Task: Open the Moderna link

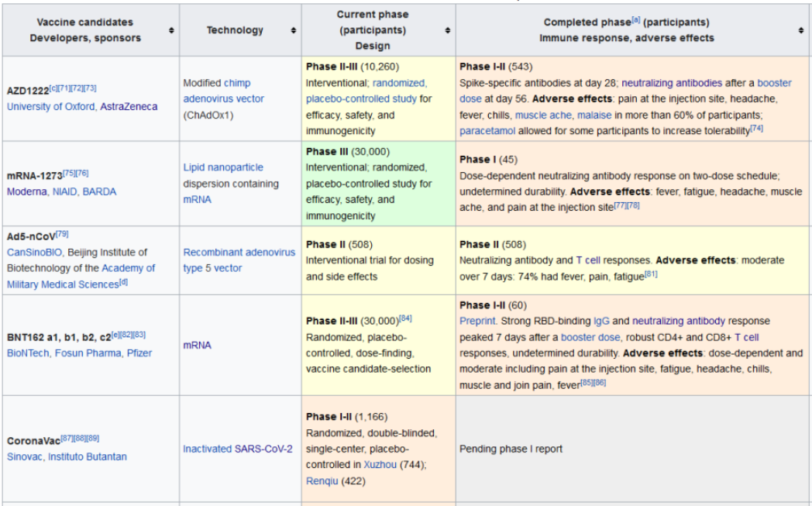Action: tap(26, 191)
